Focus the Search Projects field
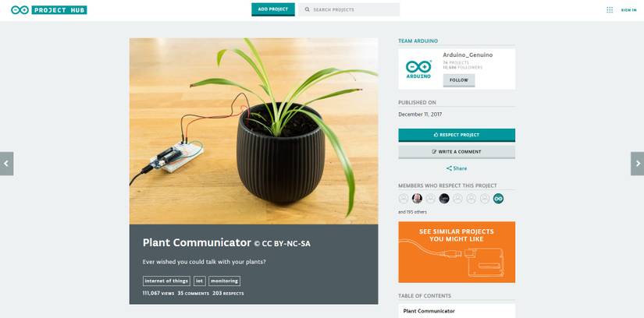644x318 pixels. (x=349, y=9)
